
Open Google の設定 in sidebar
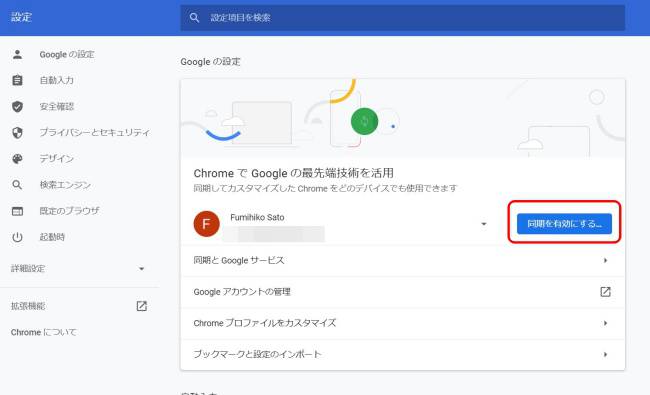pyautogui.click(x=67, y=54)
